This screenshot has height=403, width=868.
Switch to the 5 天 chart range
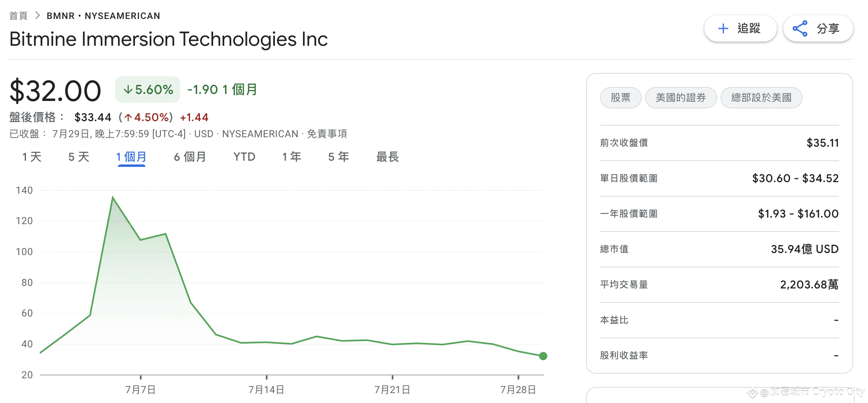click(79, 157)
